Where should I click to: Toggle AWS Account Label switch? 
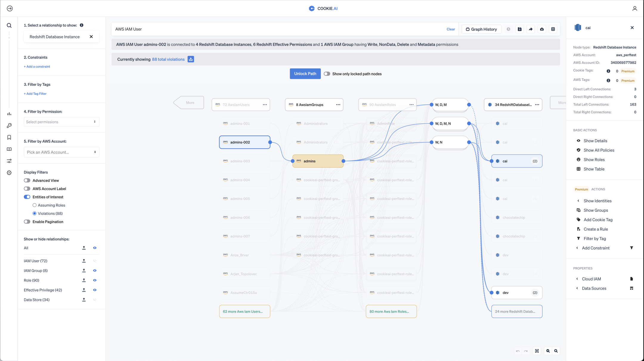pos(27,189)
